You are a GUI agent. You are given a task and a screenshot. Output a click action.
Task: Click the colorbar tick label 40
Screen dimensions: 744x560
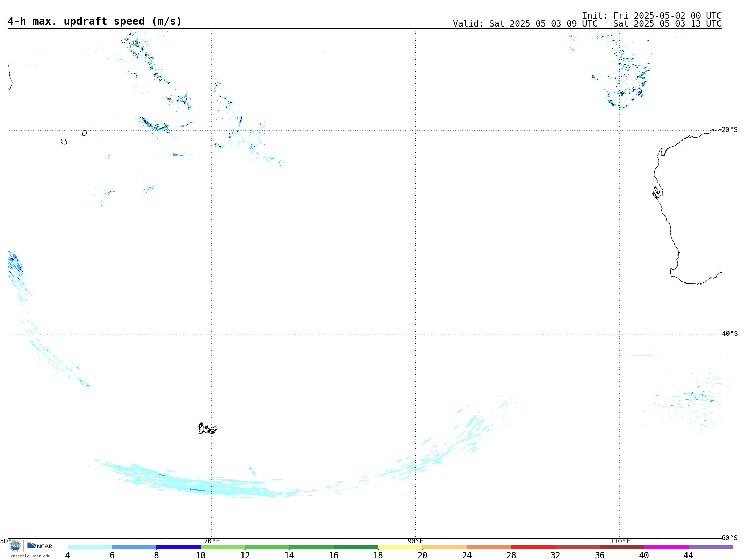pyautogui.click(x=644, y=555)
